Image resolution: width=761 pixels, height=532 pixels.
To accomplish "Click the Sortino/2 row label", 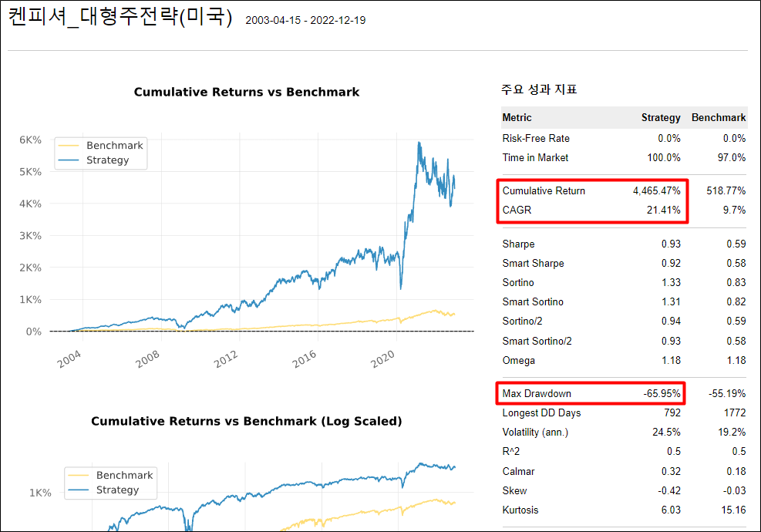I will tap(522, 321).
